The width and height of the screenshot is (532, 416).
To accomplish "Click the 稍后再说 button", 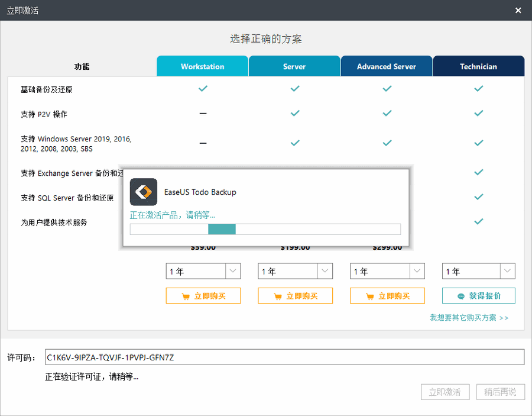I will [501, 392].
